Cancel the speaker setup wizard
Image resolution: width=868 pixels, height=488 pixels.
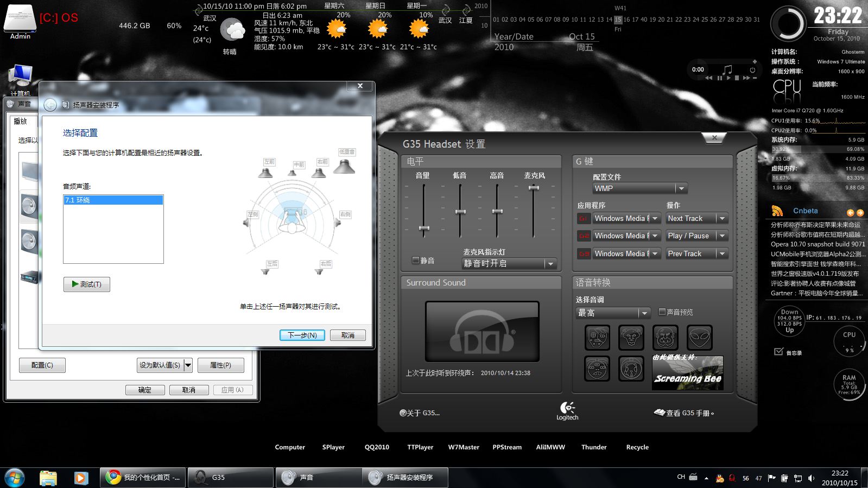click(347, 335)
